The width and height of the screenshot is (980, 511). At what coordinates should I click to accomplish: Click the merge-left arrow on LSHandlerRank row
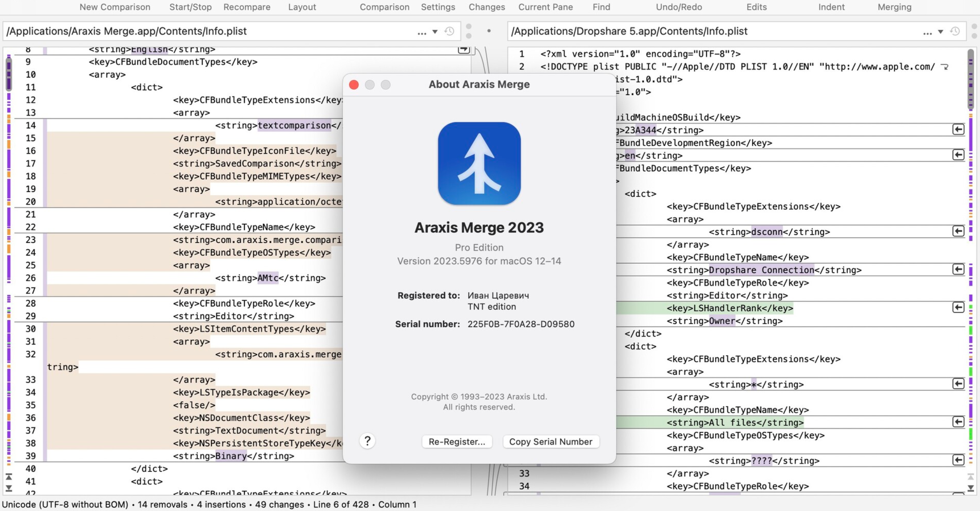[x=958, y=307]
